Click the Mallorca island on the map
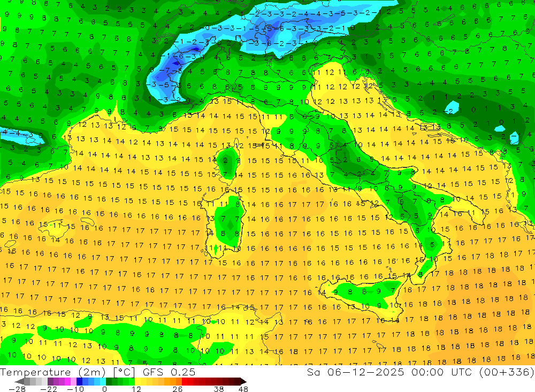The width and height of the screenshot is (535, 392). point(53,229)
